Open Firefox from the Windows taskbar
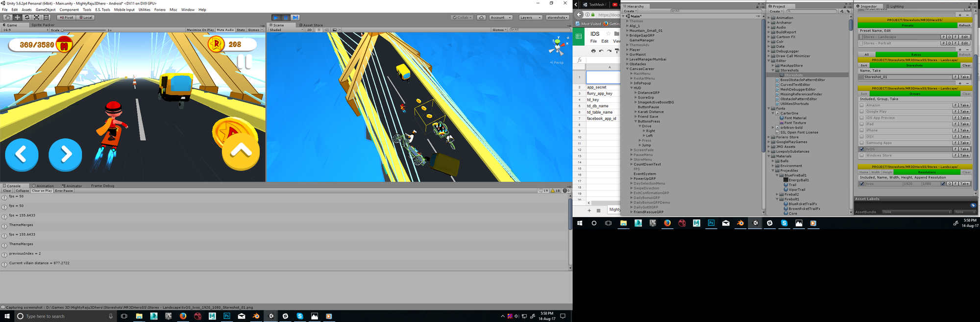The height and width of the screenshot is (322, 980). [x=183, y=316]
